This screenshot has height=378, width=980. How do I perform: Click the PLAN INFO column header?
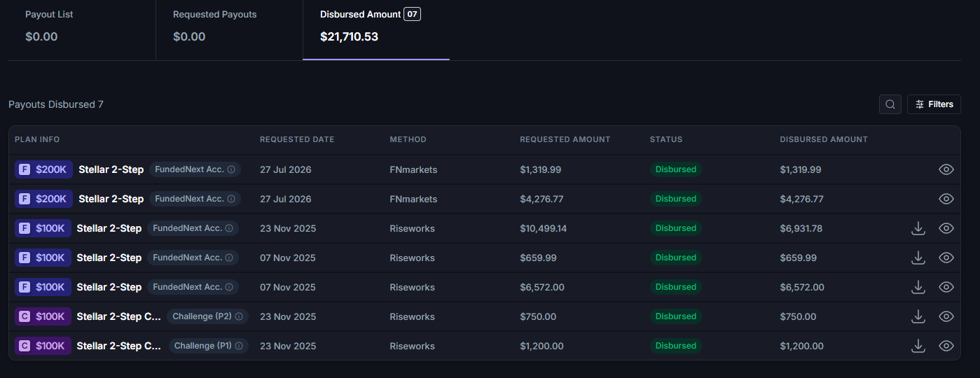pyautogui.click(x=37, y=139)
